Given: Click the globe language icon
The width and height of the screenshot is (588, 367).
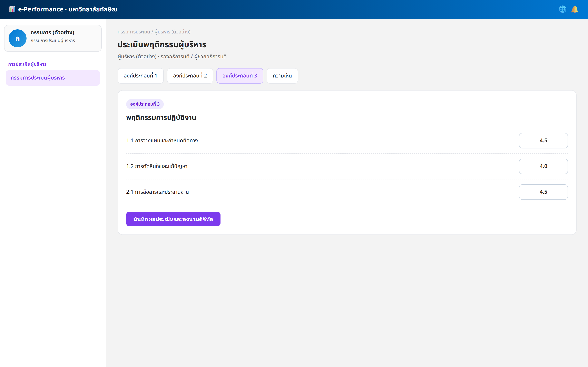Looking at the screenshot, I should click(x=562, y=9).
